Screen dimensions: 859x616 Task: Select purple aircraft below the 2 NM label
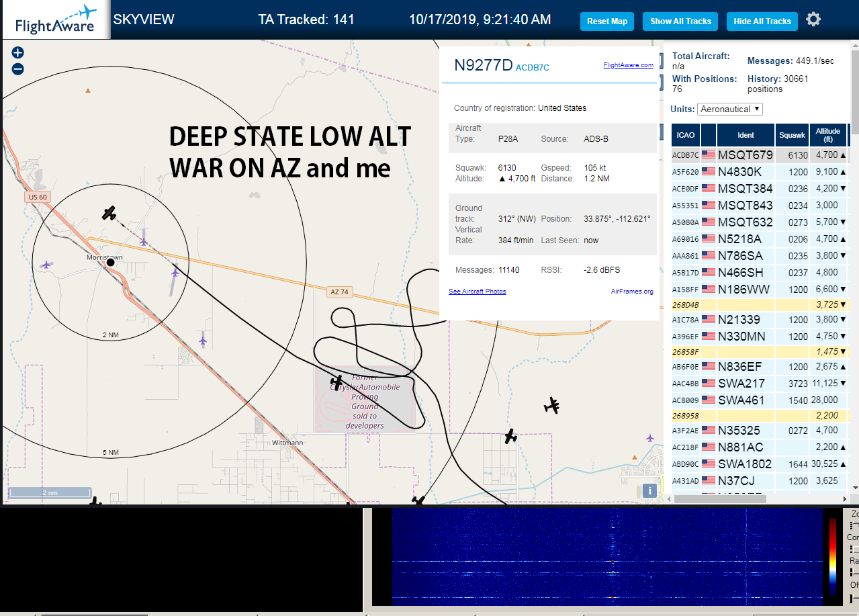pos(203,341)
